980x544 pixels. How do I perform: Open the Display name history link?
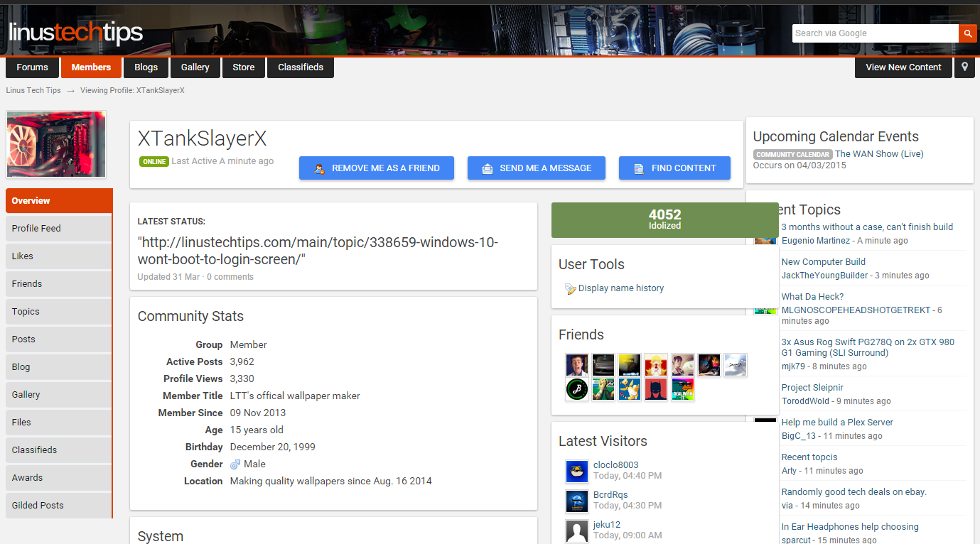[x=621, y=288]
